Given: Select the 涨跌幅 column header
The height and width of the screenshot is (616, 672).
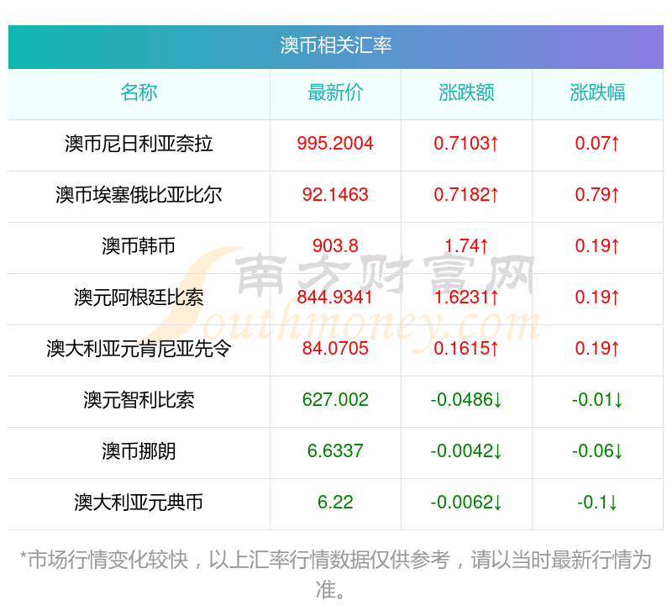Looking at the screenshot, I should [x=597, y=92].
